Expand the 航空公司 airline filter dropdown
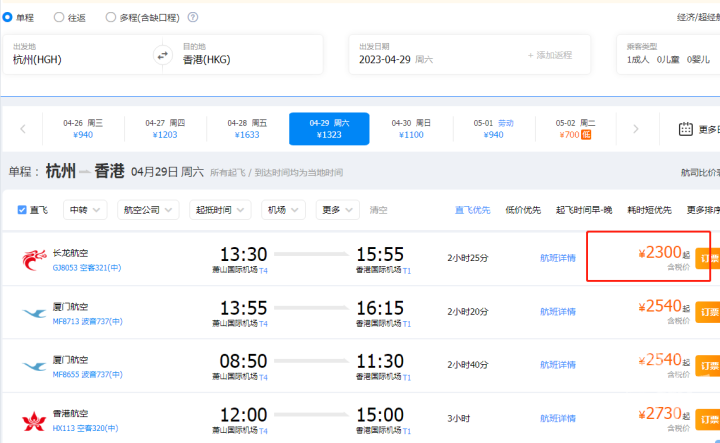720x443 pixels. pos(149,210)
